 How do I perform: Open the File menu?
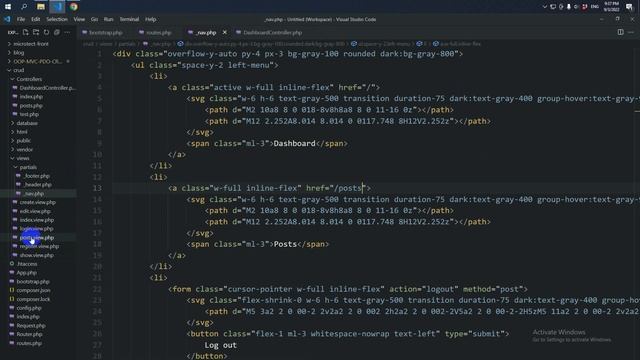click(21, 19)
